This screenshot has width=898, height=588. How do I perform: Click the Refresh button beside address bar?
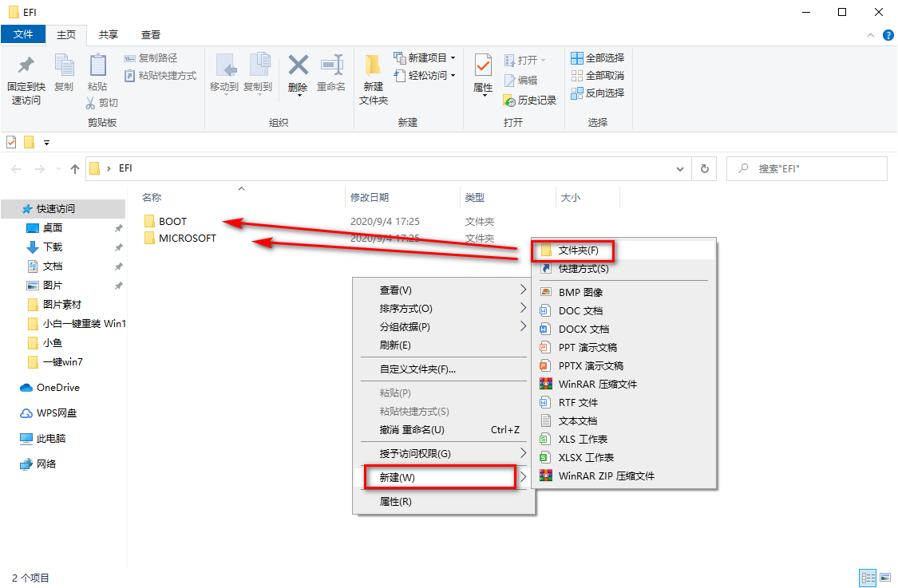(704, 169)
